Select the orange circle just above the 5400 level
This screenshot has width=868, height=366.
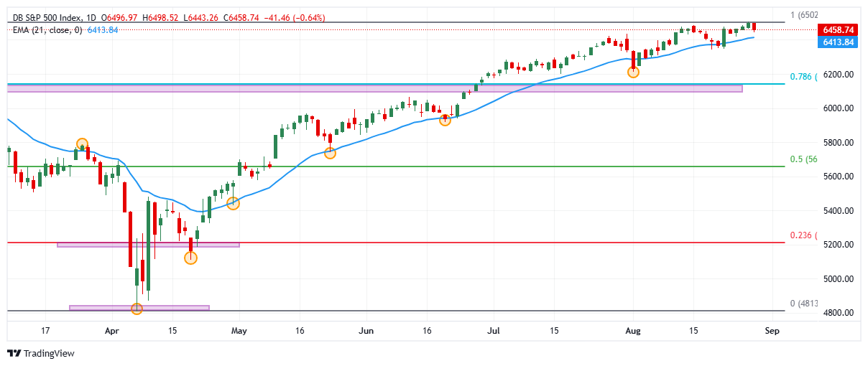233,204
